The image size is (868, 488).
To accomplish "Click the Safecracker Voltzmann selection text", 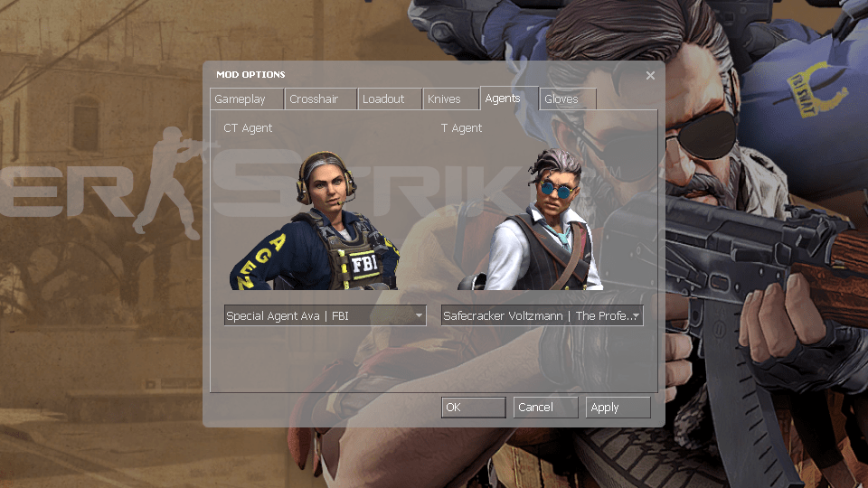I will coord(535,316).
